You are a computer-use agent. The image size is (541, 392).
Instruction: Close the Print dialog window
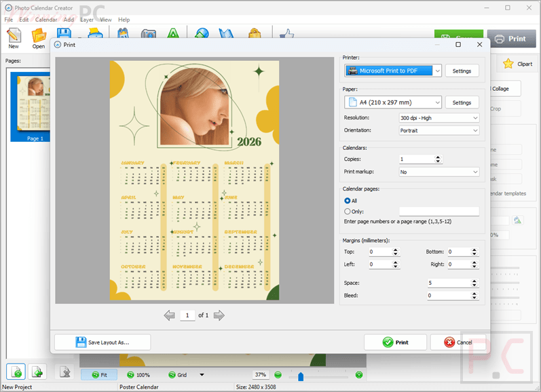click(x=479, y=45)
